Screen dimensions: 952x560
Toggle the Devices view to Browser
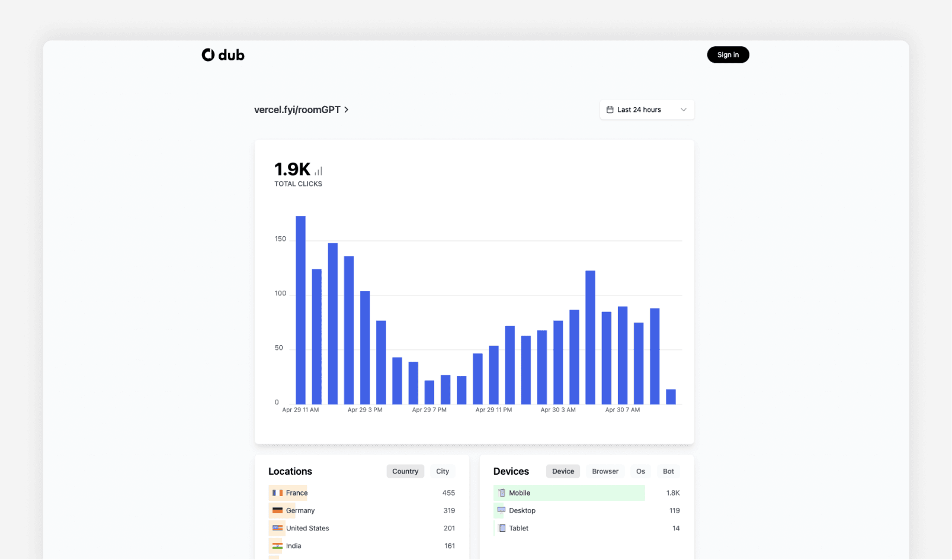pos(605,471)
